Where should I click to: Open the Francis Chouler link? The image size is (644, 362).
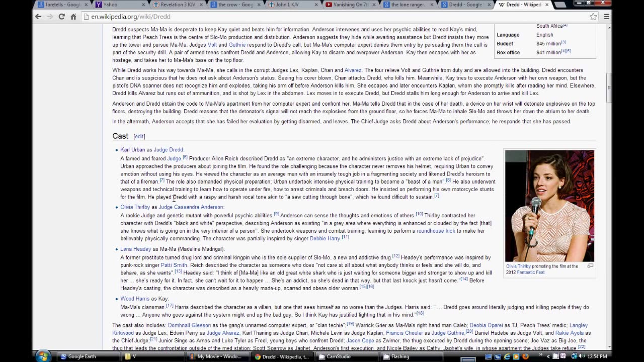(x=405, y=333)
